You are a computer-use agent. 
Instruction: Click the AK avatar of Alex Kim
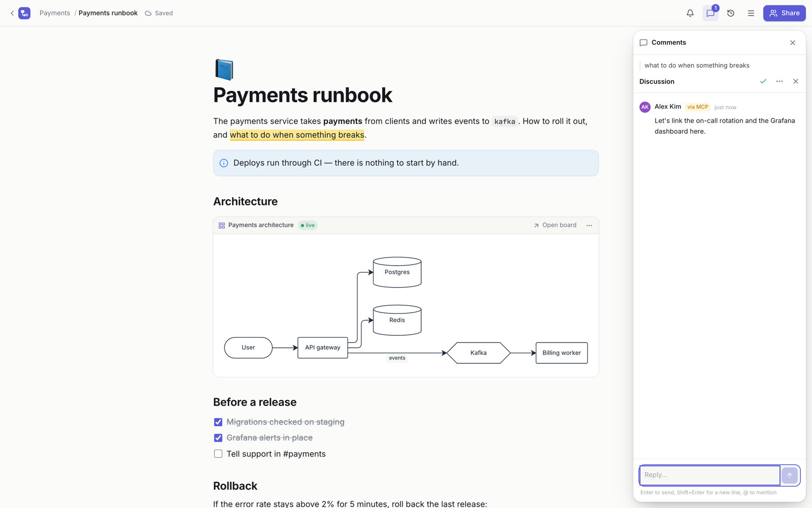click(645, 107)
